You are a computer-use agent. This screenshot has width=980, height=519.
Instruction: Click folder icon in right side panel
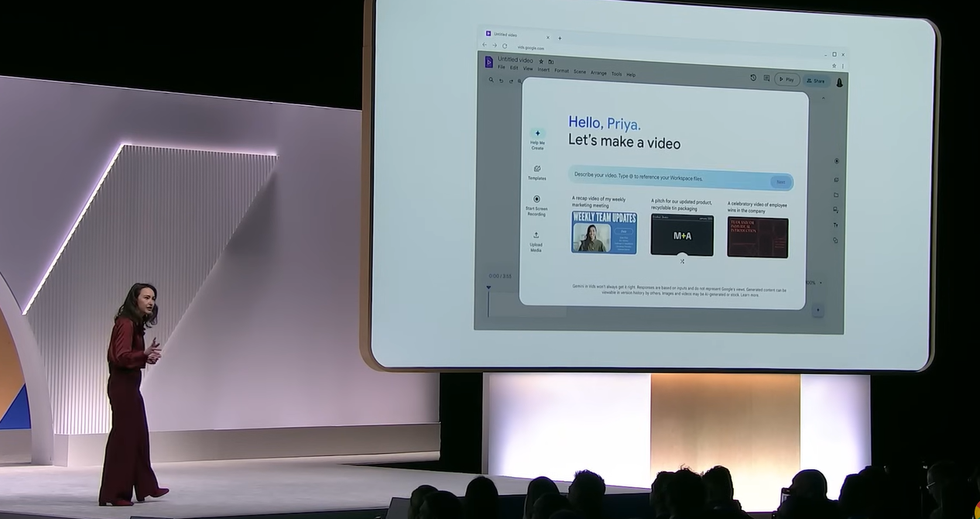(836, 195)
